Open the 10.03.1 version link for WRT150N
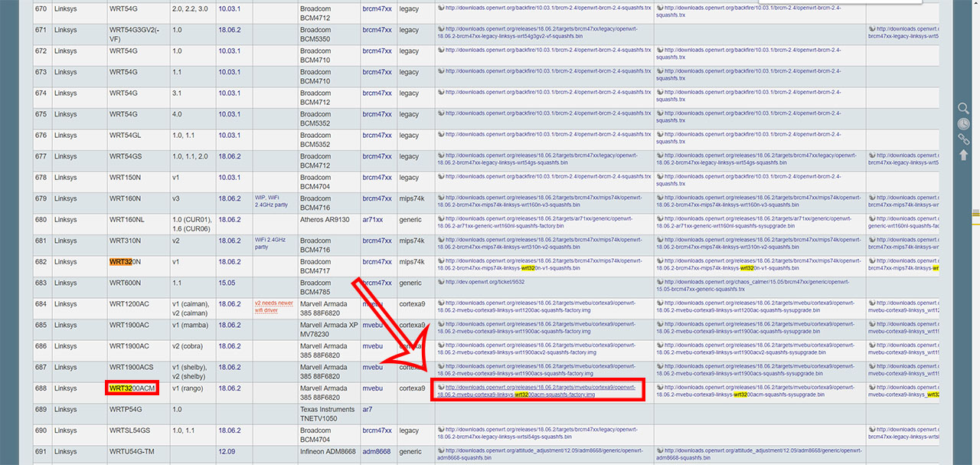 (229, 178)
